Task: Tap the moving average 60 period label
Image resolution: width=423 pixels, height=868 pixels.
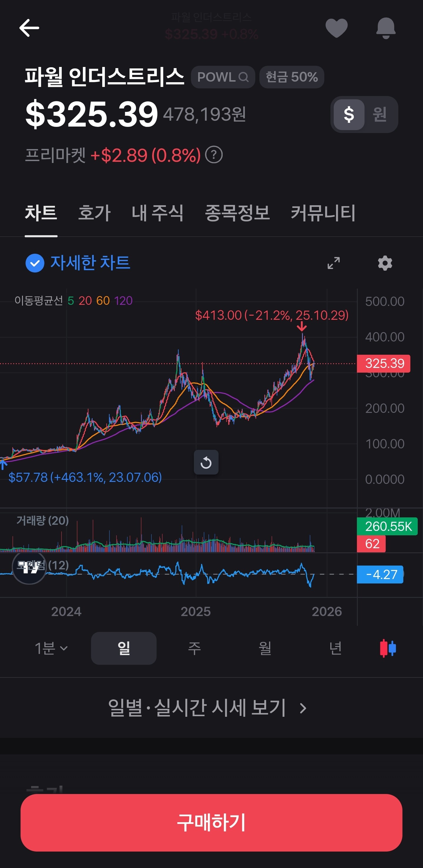Action: click(x=103, y=301)
